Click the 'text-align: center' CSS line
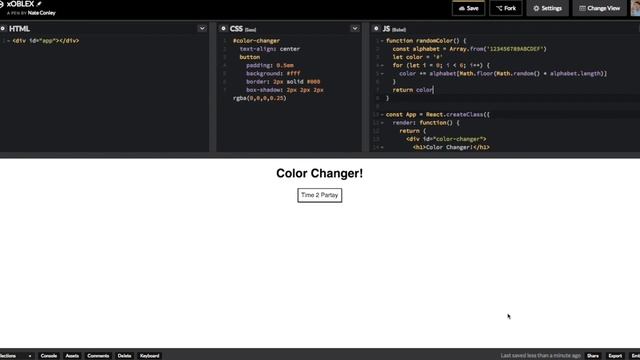The height and width of the screenshot is (360, 640). pyautogui.click(x=270, y=49)
